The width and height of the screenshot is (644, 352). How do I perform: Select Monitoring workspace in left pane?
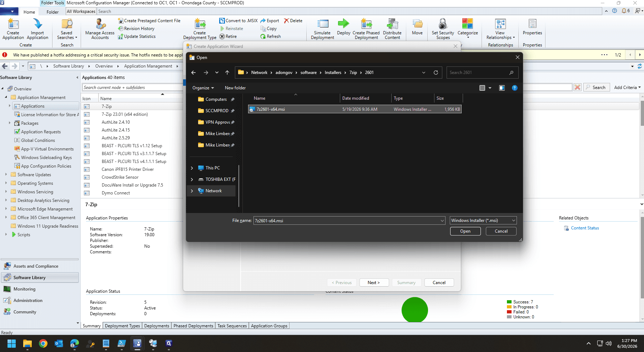pyautogui.click(x=40, y=289)
